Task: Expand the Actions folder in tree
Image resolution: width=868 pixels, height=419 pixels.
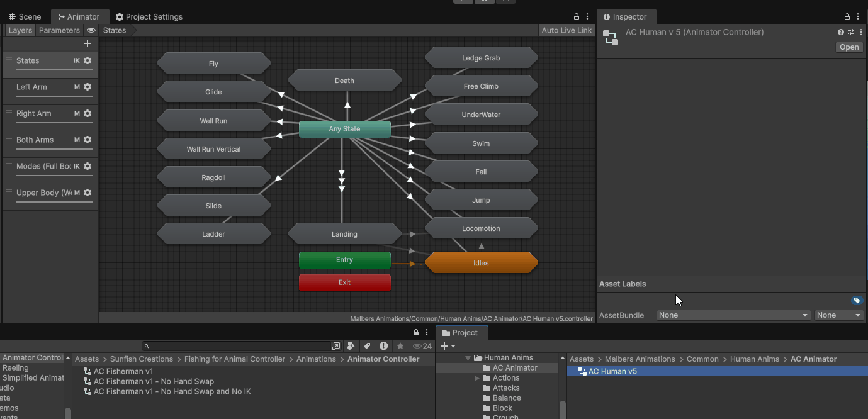Action: [x=477, y=378]
